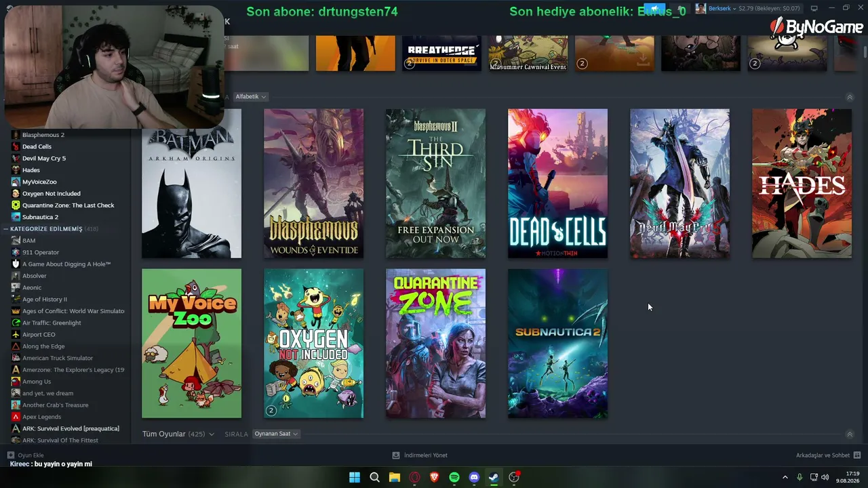The image size is (868, 488).
Task: Open the My Voice Zoo game cover
Action: tap(191, 344)
